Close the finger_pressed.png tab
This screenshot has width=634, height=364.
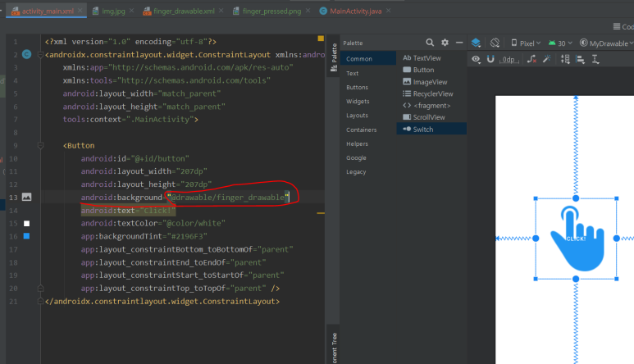308,11
